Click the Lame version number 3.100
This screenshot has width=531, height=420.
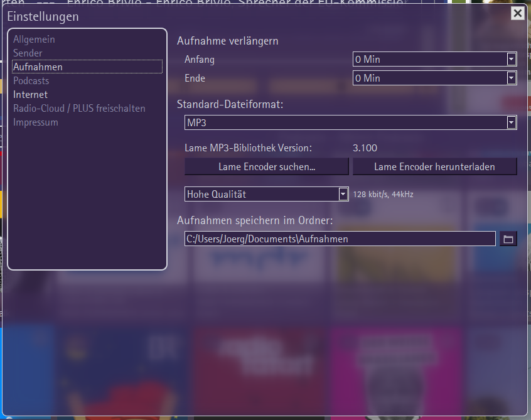click(x=365, y=149)
